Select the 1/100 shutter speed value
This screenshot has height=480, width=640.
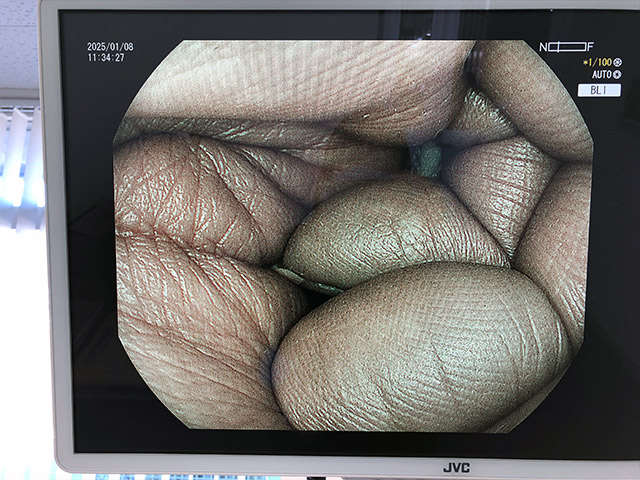tap(597, 60)
